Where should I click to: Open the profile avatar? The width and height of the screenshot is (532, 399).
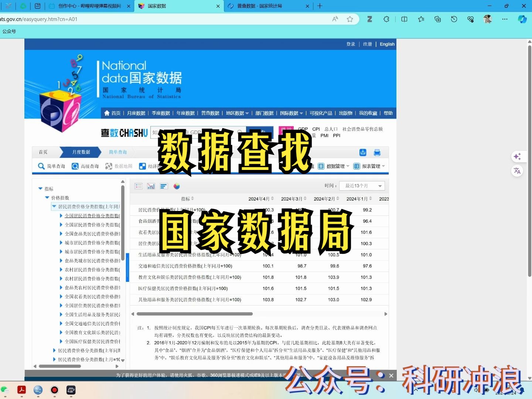click(x=488, y=19)
